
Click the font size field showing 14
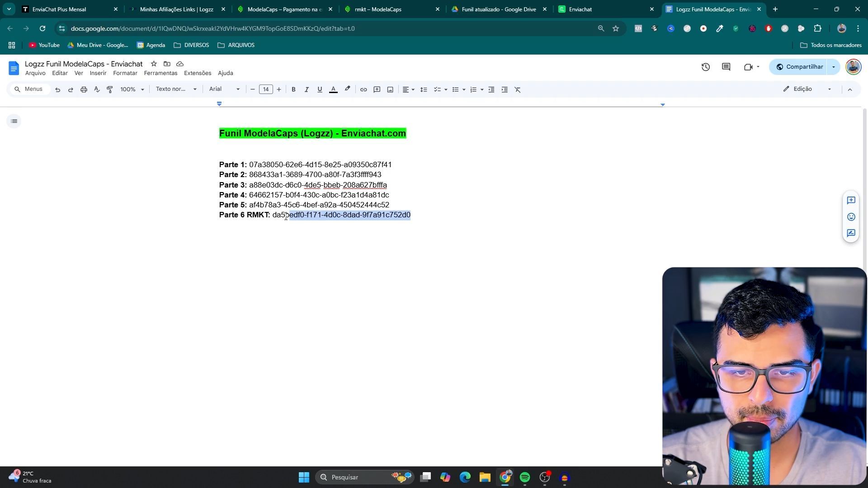pos(266,89)
